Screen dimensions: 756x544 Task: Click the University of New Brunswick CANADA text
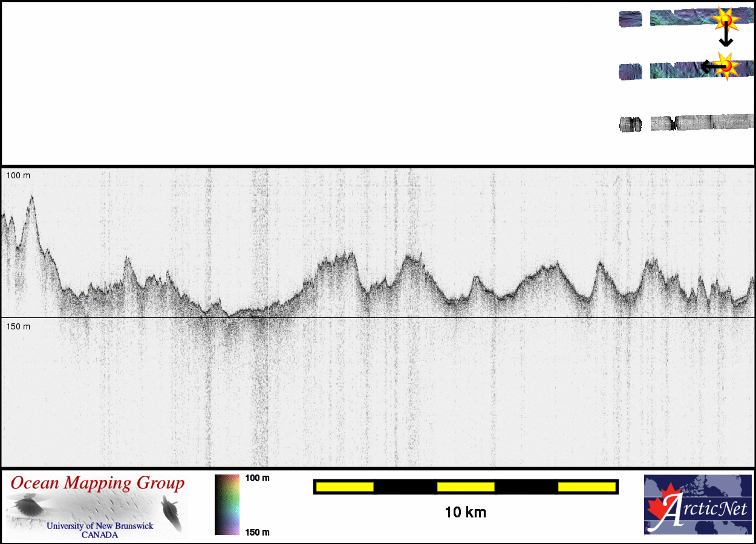(x=100, y=530)
